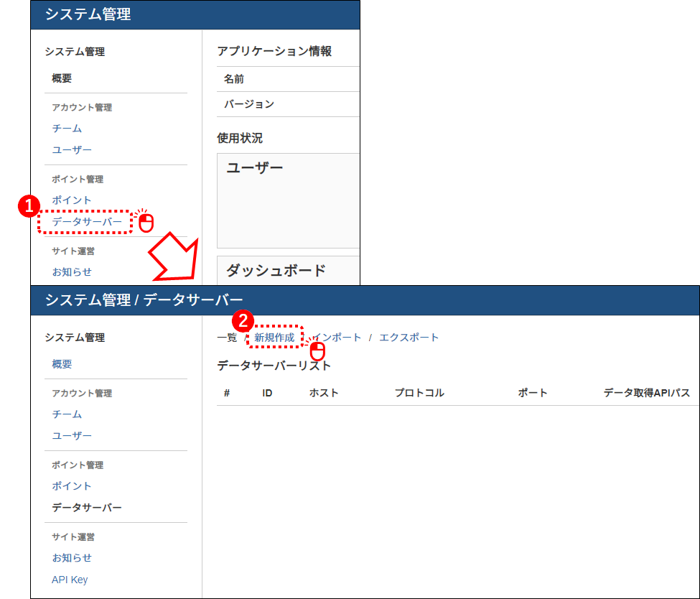Click the 名前 row in アプリケーション情報

(x=288, y=79)
